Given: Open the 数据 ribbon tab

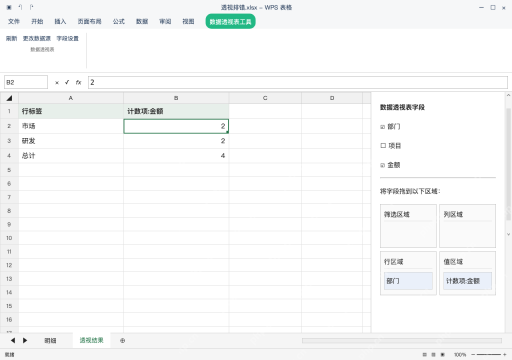Looking at the screenshot, I should coord(142,21).
